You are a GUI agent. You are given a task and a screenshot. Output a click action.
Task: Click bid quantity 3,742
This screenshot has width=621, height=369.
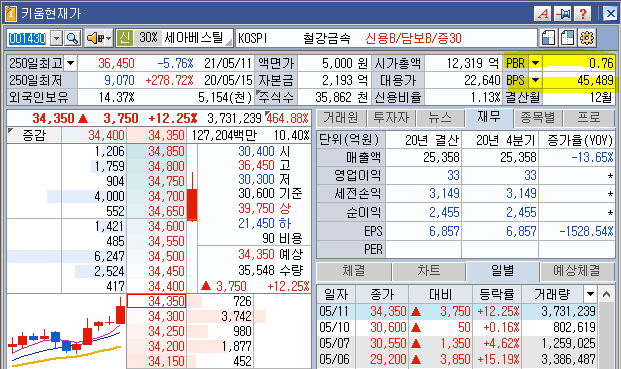236,316
